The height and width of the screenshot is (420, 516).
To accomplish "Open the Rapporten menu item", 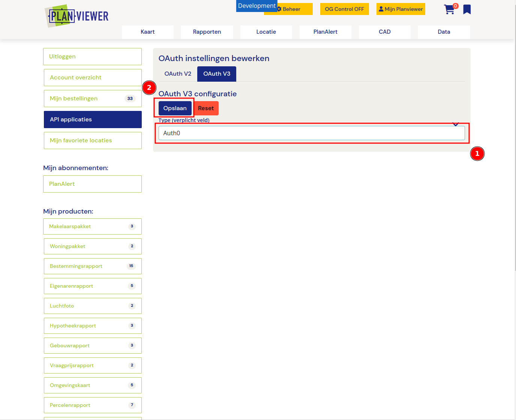I will click(207, 32).
